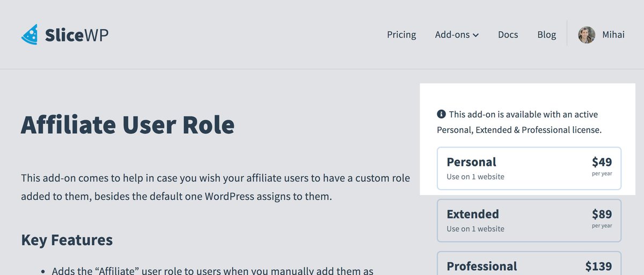Go to the Blog page
The height and width of the screenshot is (275, 644).
[x=546, y=34]
